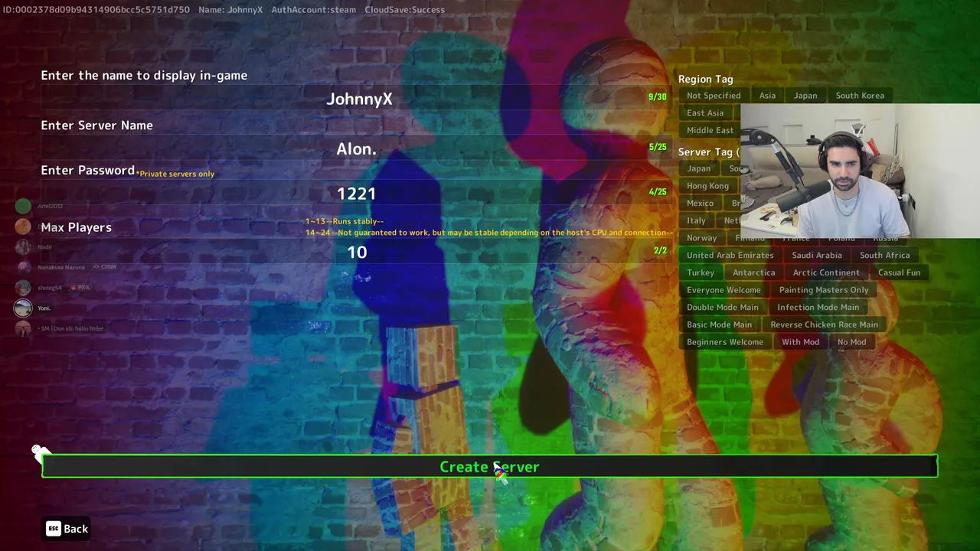Click the 'AuthAccount:steam' status text
The width and height of the screenshot is (980, 551).
[314, 10]
